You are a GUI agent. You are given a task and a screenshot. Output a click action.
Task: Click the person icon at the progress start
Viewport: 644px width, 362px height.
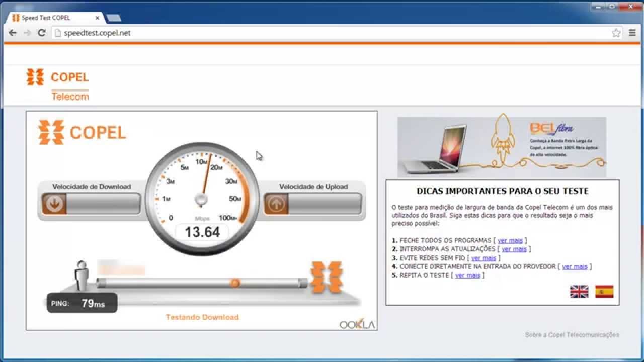tap(82, 276)
